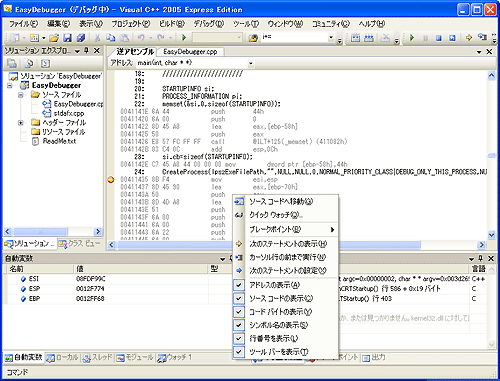Image resolution: width=500 pixels, height=381 pixels.
Task: Click the View Code icon in Solution Explorer
Action: (45, 63)
